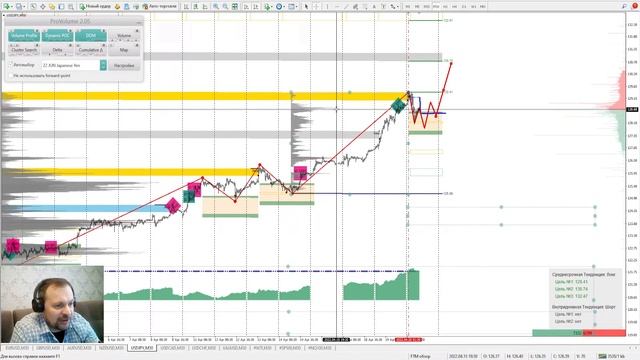640x360 pixels.
Task: Toggle the Delta indicator
Action: (x=57, y=50)
